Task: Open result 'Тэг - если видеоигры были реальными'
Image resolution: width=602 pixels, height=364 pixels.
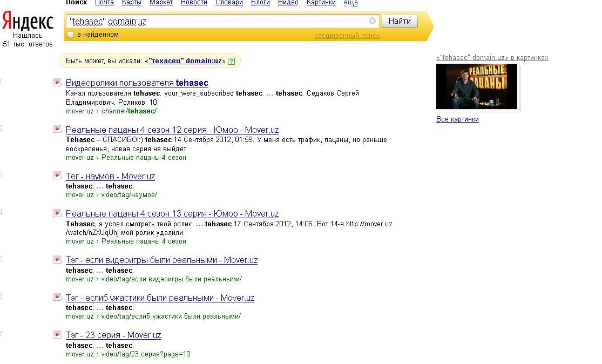Action: pyautogui.click(x=161, y=260)
